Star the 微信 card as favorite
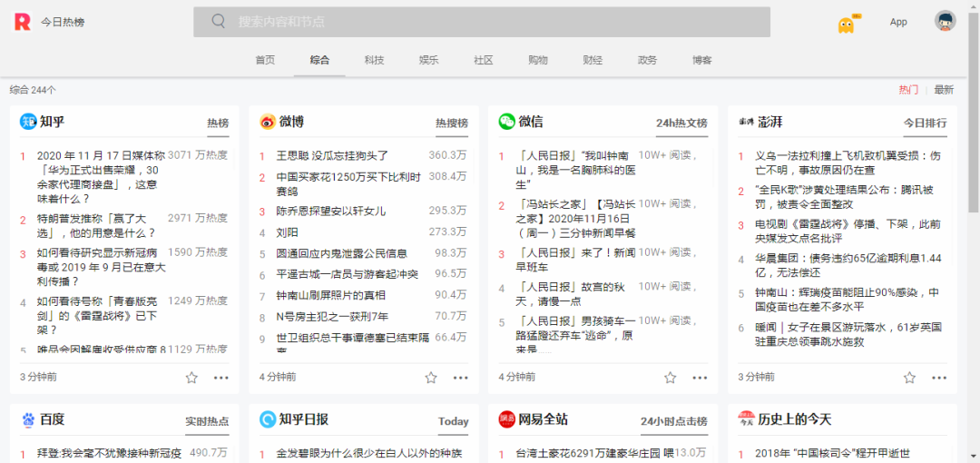 coord(670,378)
